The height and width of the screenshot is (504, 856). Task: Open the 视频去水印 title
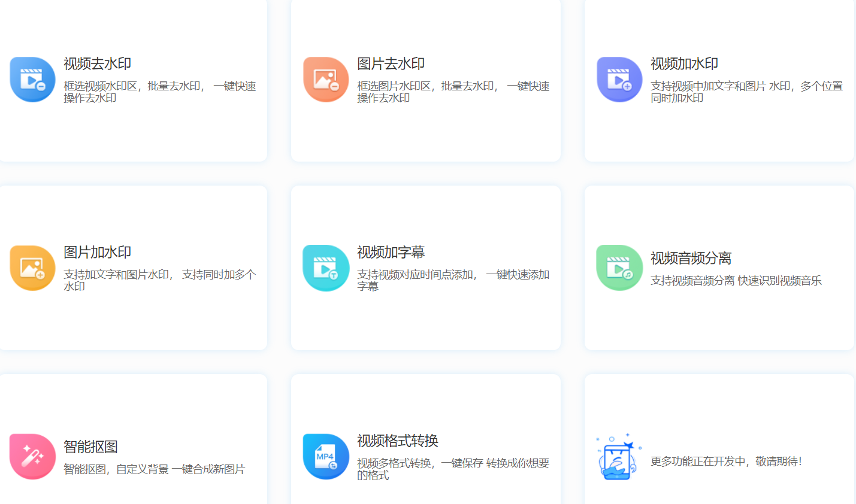click(97, 63)
